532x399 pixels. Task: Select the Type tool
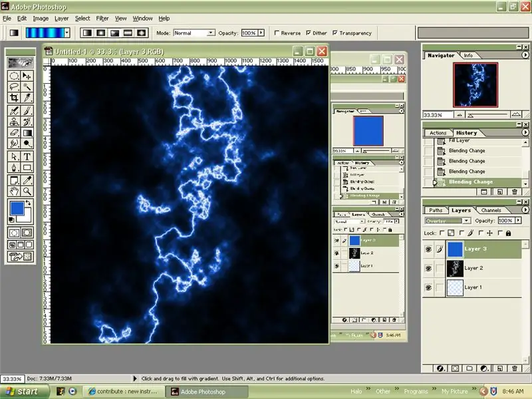click(x=27, y=156)
